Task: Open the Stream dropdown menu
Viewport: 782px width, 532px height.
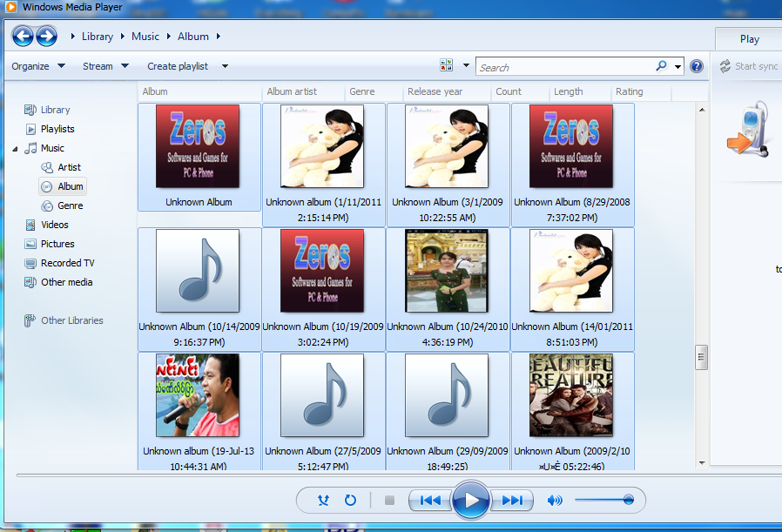Action: click(x=105, y=66)
